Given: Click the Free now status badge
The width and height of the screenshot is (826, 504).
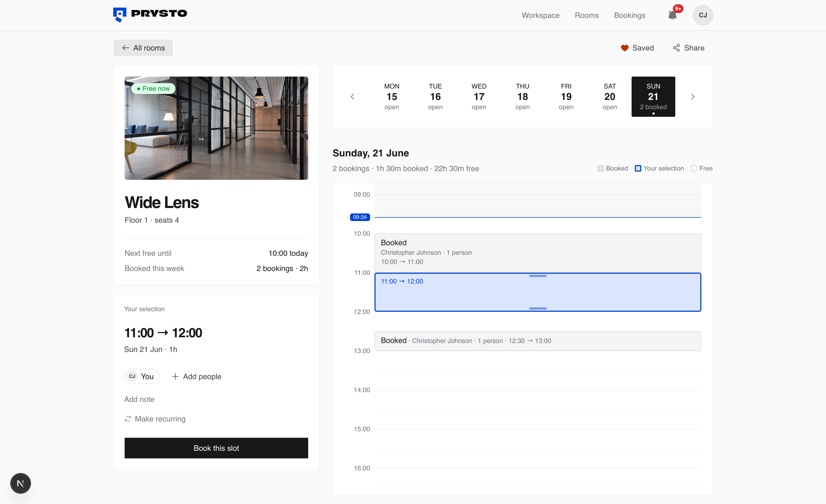Looking at the screenshot, I should point(153,89).
